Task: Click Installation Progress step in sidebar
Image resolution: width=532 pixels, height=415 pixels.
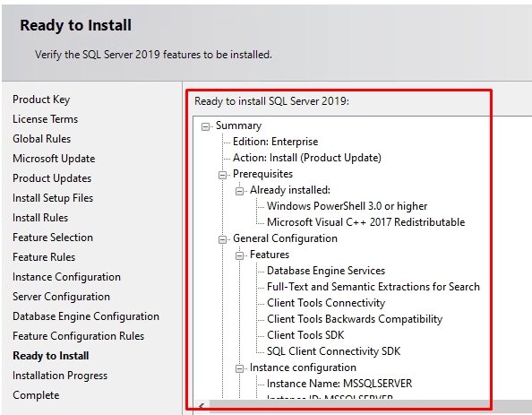Action: 60,376
